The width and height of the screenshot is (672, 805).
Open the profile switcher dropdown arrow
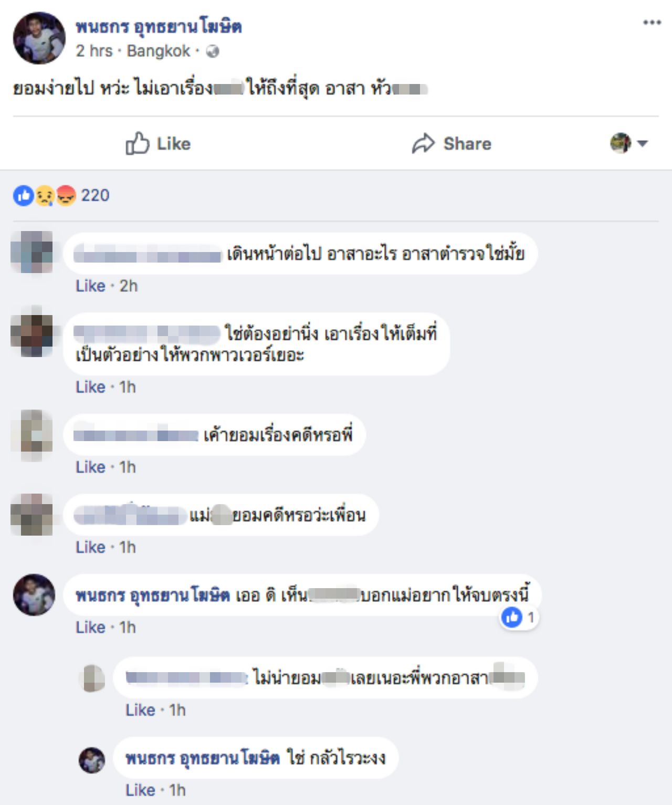[642, 143]
